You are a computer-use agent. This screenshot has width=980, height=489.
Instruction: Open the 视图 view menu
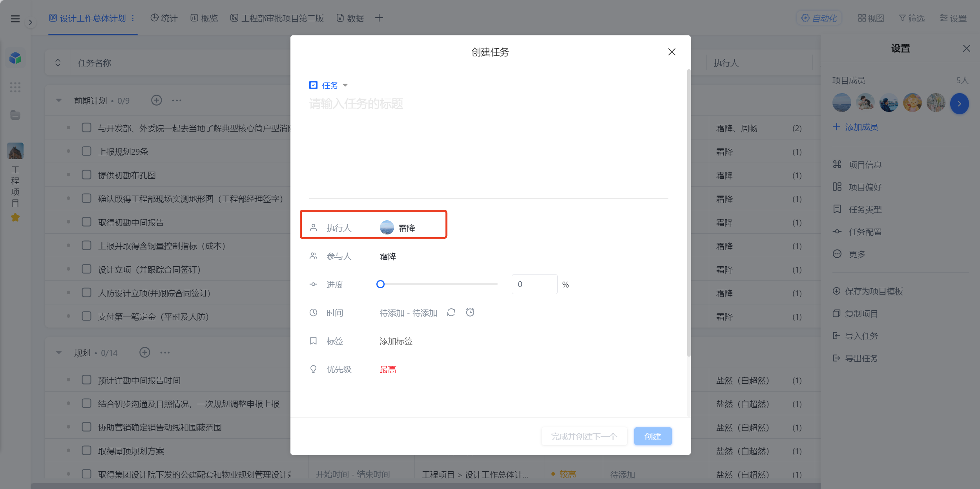tap(871, 18)
